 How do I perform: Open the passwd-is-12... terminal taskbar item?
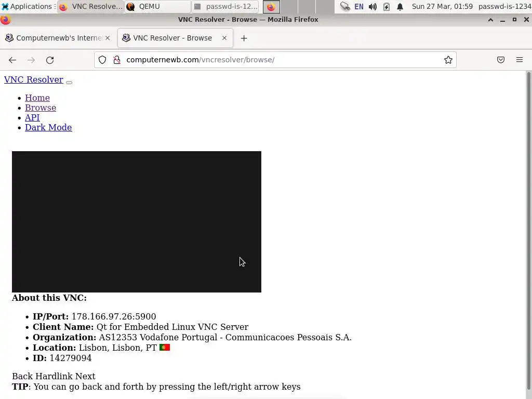[x=225, y=6]
